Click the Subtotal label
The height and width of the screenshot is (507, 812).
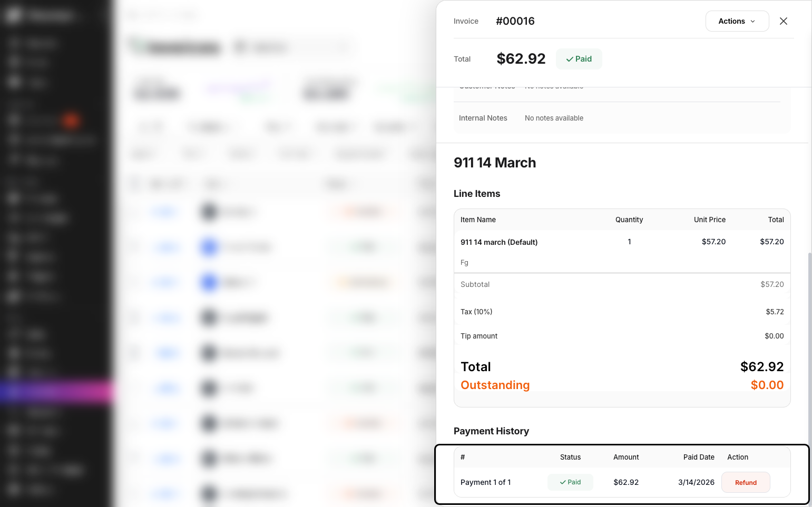(475, 284)
